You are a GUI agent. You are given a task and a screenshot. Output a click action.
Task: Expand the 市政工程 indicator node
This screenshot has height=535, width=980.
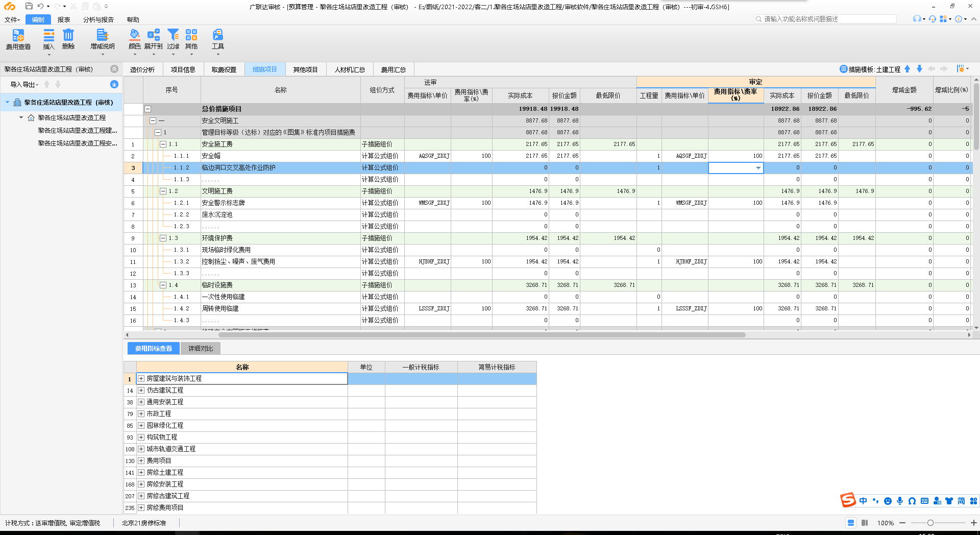tap(141, 414)
